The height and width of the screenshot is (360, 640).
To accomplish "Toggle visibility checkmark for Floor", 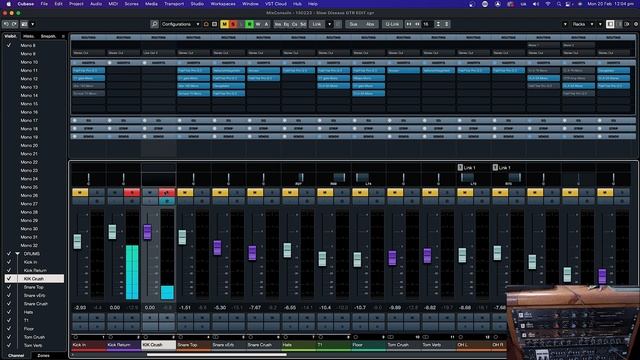I will click(x=9, y=329).
